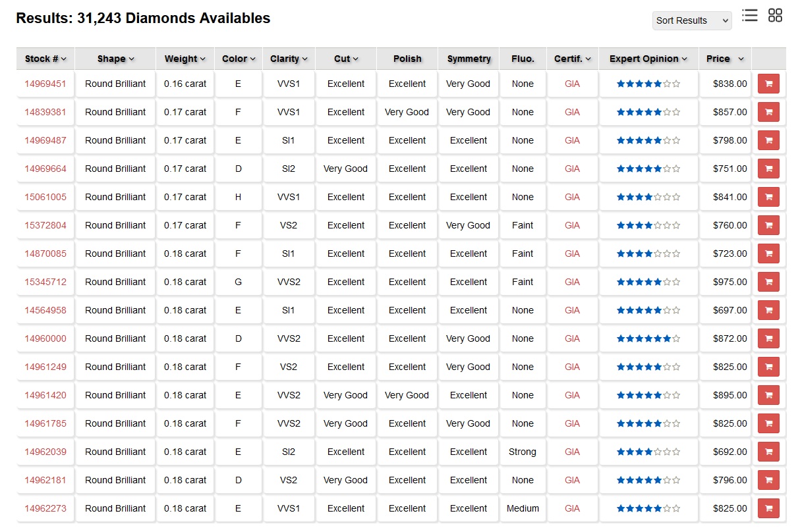Add diamond 14969451 to cart

coord(768,84)
